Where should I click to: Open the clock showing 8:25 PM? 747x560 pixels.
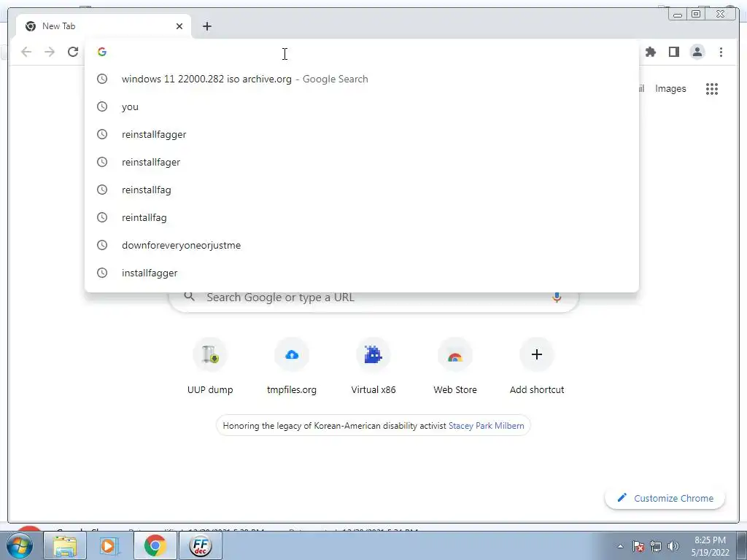coord(710,546)
